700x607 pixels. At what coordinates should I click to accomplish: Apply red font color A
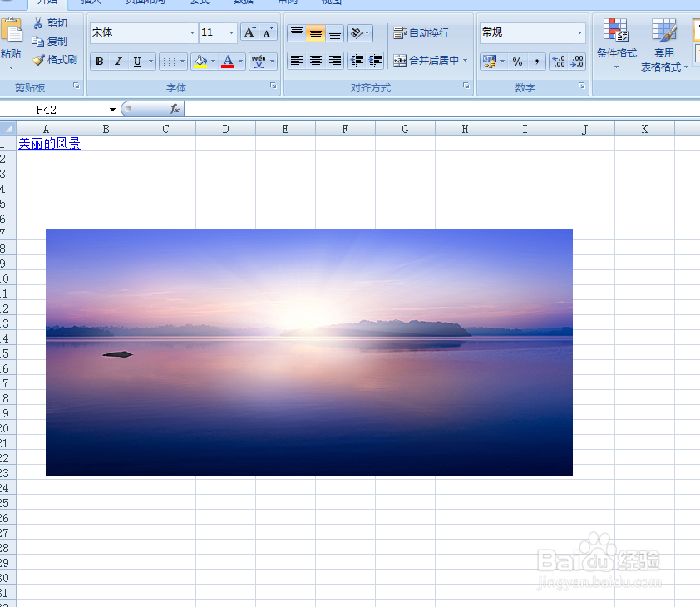tap(228, 62)
